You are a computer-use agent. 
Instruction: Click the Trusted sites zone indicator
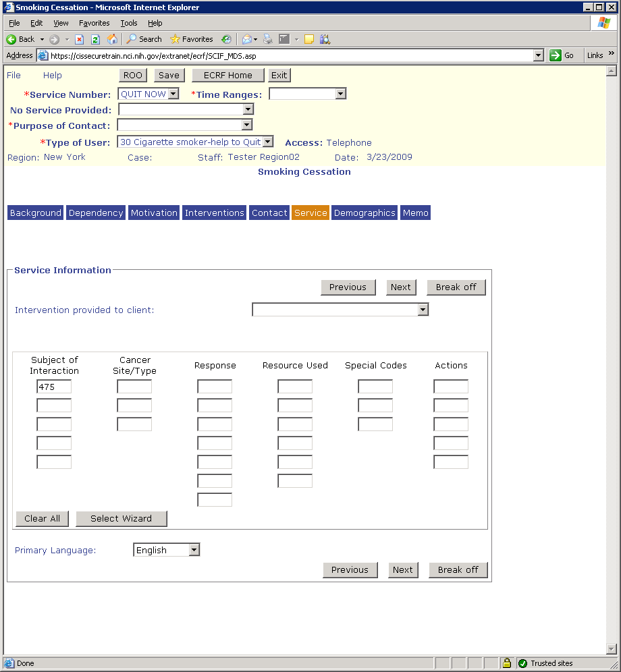click(546, 663)
